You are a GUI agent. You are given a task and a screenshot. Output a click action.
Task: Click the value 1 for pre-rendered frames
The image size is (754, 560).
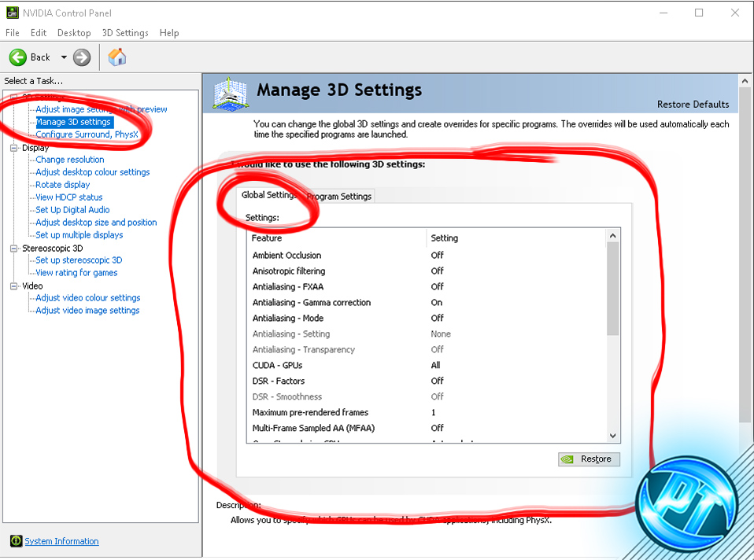pos(433,412)
